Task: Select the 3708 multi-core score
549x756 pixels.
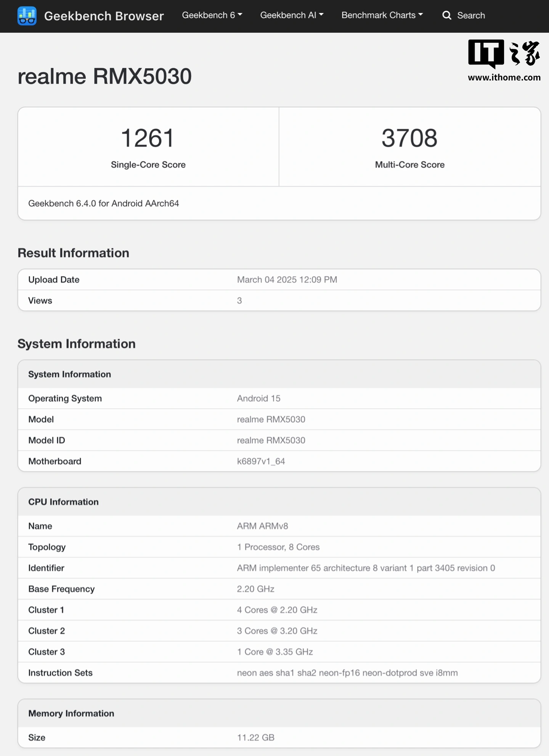Action: coord(409,138)
